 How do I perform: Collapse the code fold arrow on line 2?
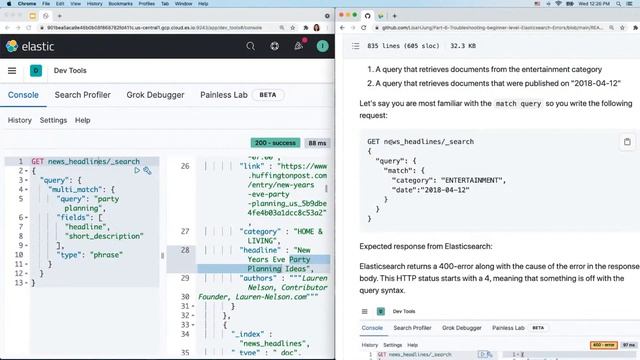point(27,171)
